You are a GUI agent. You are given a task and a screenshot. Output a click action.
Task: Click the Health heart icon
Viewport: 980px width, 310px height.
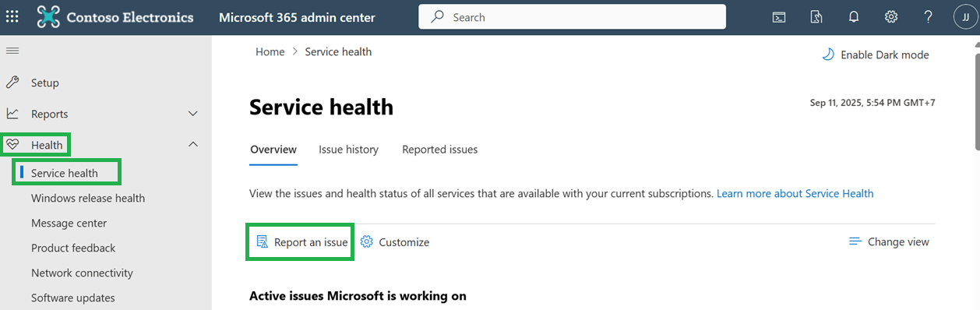tap(12, 145)
